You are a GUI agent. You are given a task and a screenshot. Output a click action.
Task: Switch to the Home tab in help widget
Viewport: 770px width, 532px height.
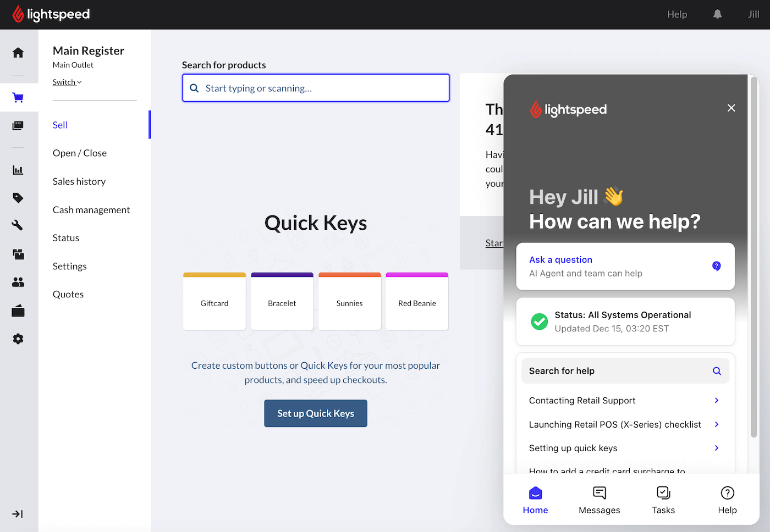[536, 501]
